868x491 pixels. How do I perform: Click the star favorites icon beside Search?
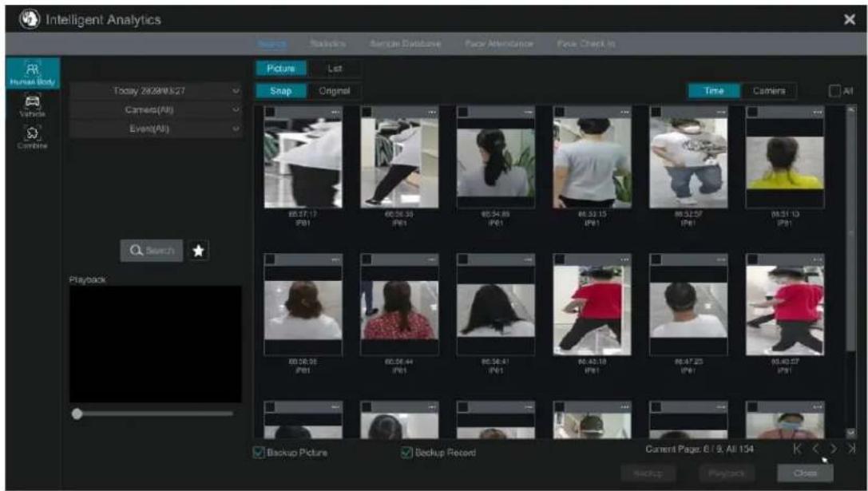(198, 251)
